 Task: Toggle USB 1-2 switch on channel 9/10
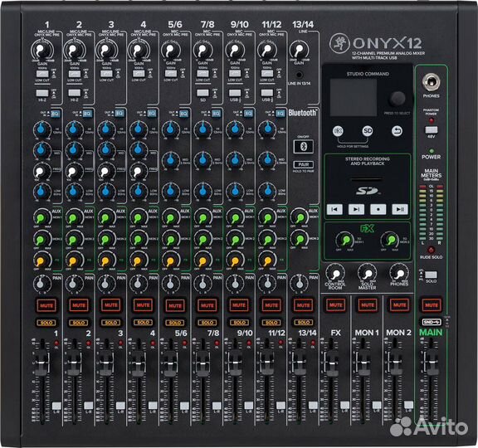(235, 93)
